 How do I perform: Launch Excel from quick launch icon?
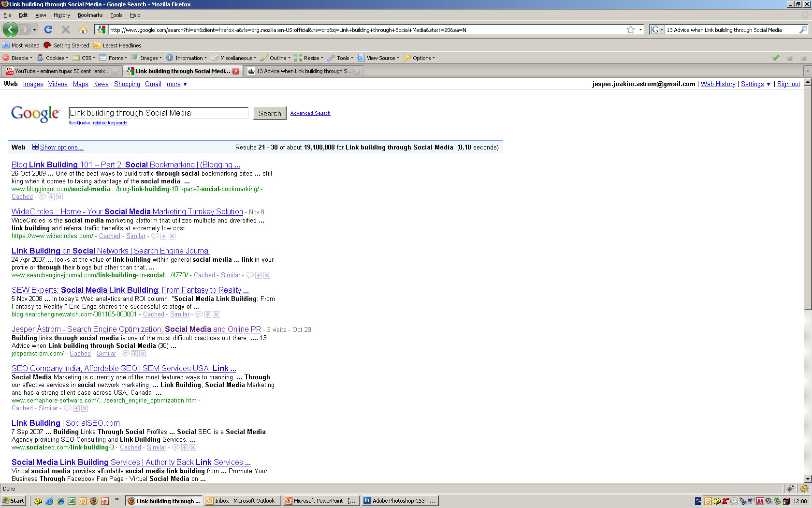[x=72, y=501]
